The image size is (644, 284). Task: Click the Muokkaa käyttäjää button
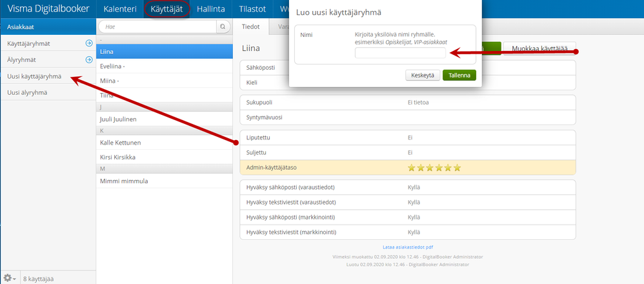click(539, 49)
